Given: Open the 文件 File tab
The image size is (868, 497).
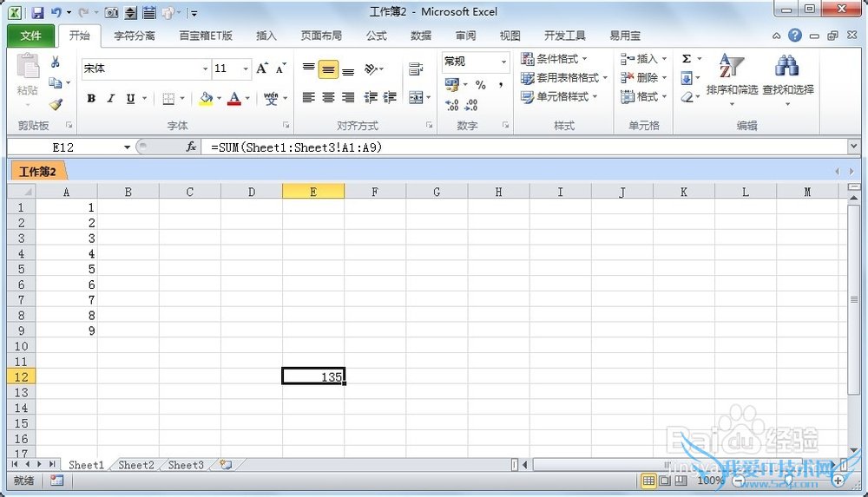Looking at the screenshot, I should (30, 36).
